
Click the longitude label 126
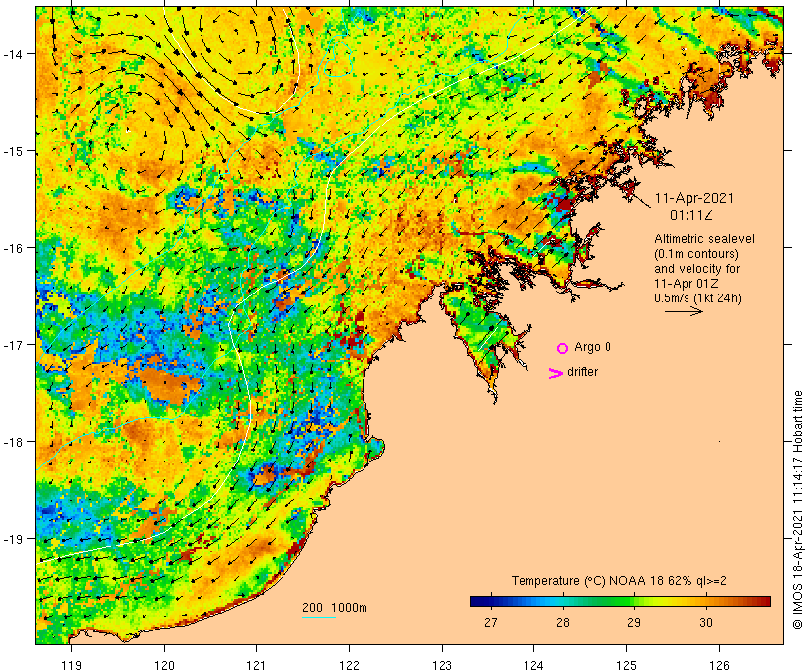click(719, 665)
